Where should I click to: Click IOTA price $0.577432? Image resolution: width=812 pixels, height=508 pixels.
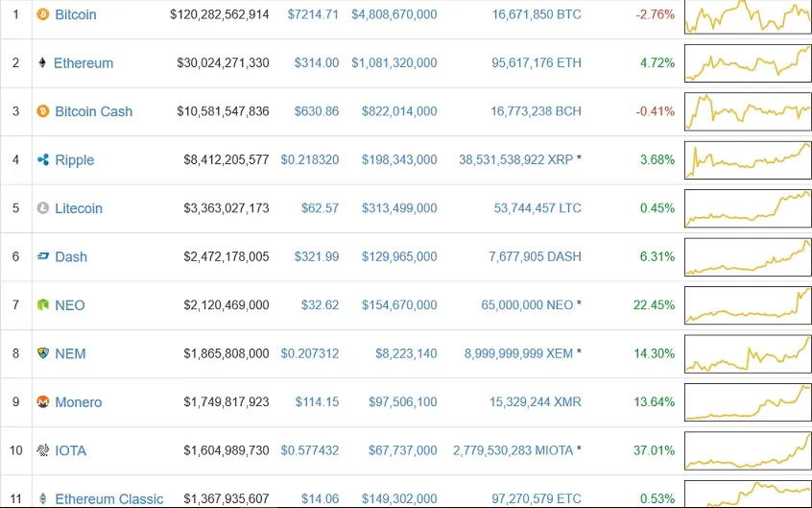[x=310, y=450]
